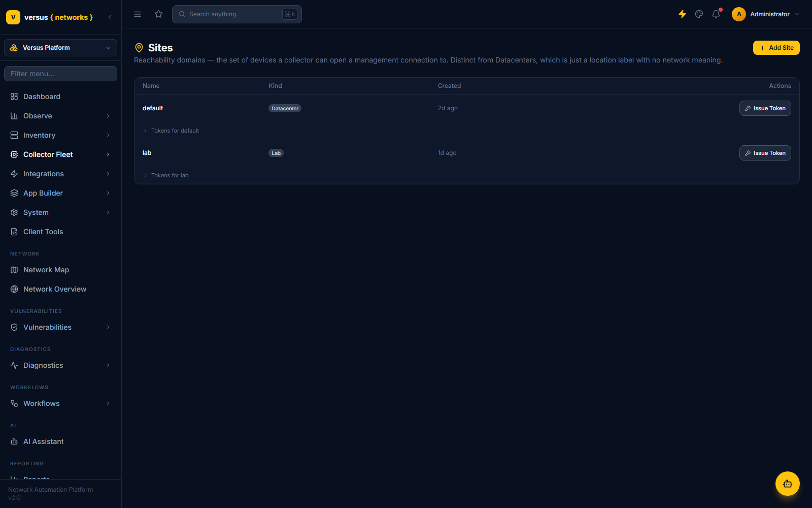Expand the Observe submenu chevron
Viewport: 812px width, 508px height.
click(x=108, y=116)
